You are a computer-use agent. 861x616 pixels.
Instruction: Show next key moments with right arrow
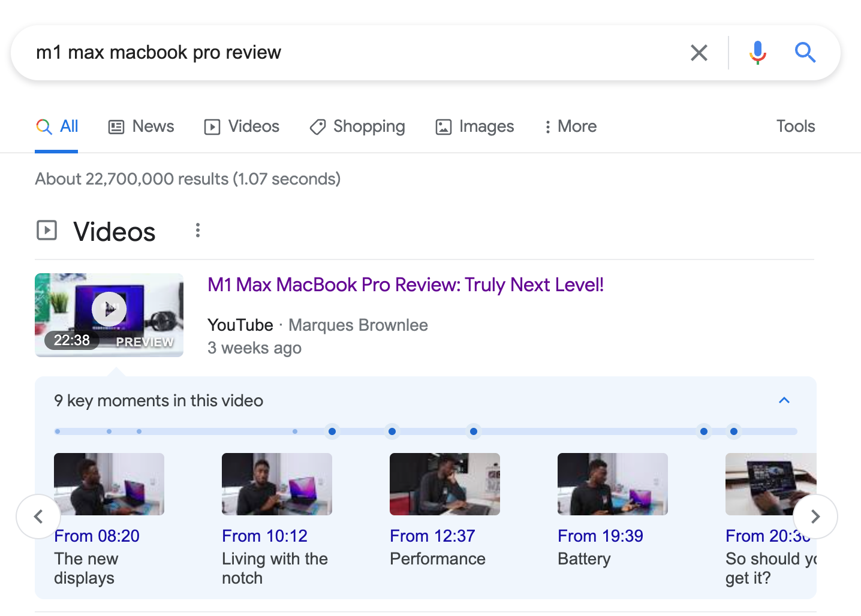click(815, 517)
